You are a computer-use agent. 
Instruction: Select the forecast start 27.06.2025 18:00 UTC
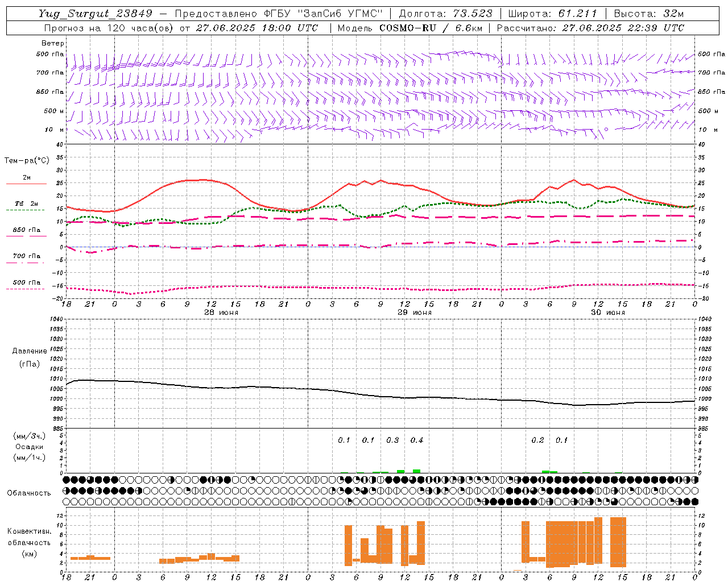257,28
